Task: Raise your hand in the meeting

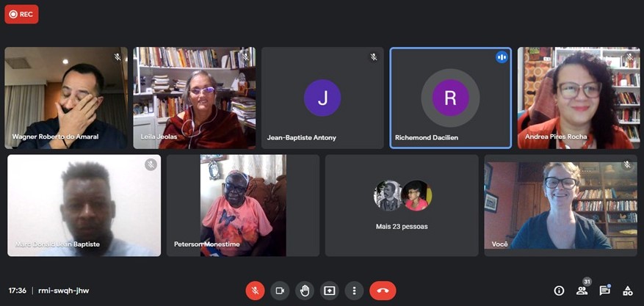Action: 305,291
